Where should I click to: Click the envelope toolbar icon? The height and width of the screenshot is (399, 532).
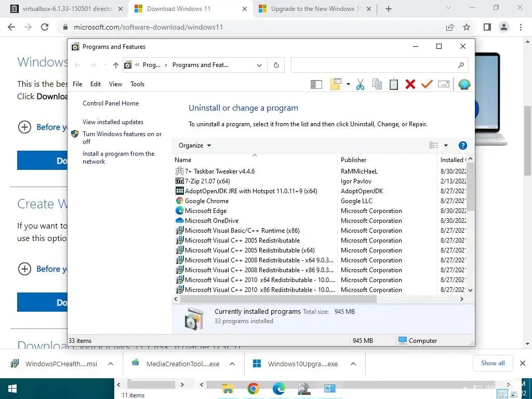click(444, 84)
